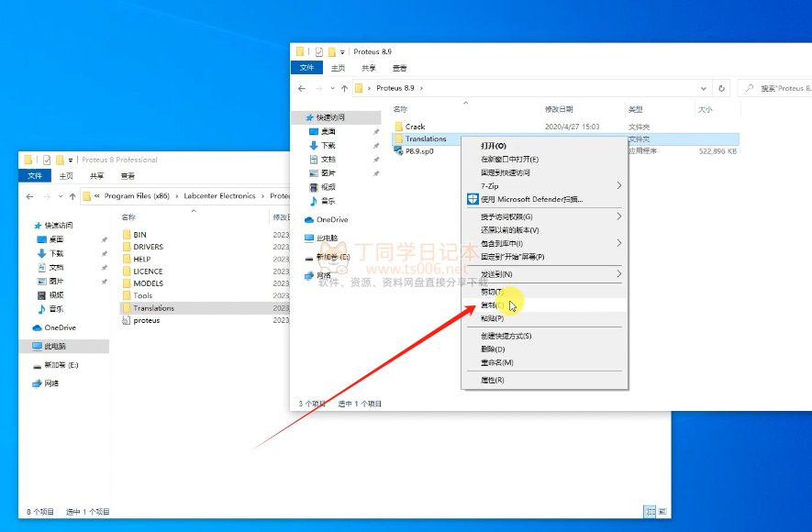The height and width of the screenshot is (532, 812).
Task: Click Program Files (x86) breadcrumb
Action: pyautogui.click(x=137, y=195)
